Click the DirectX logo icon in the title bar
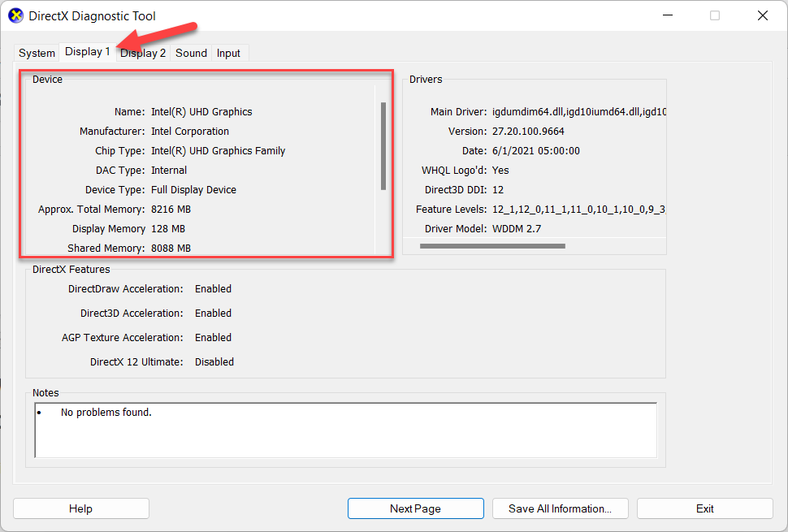Screen dimensions: 788x532 tap(15, 15)
